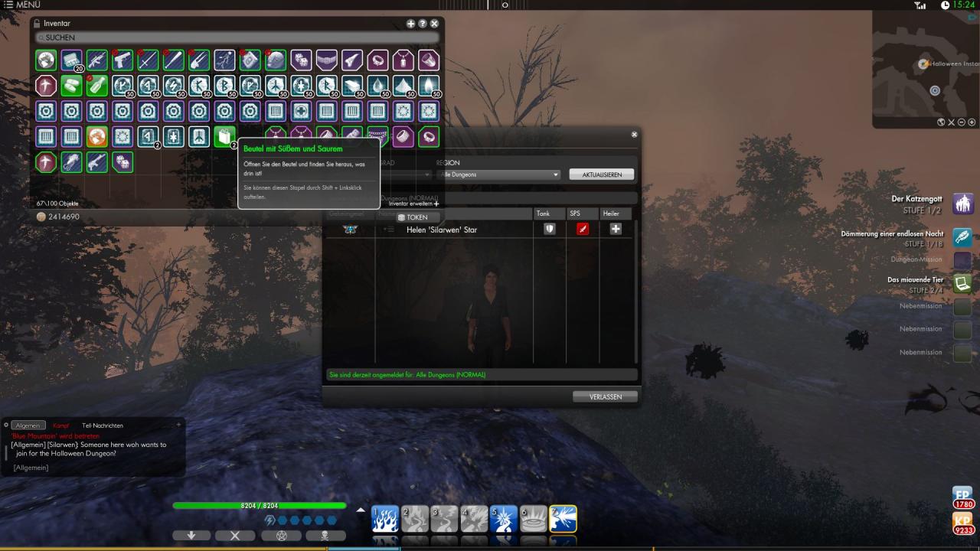Select the globe item in inventory
Image resolution: width=980 pixels, height=551 pixels.
(46, 60)
